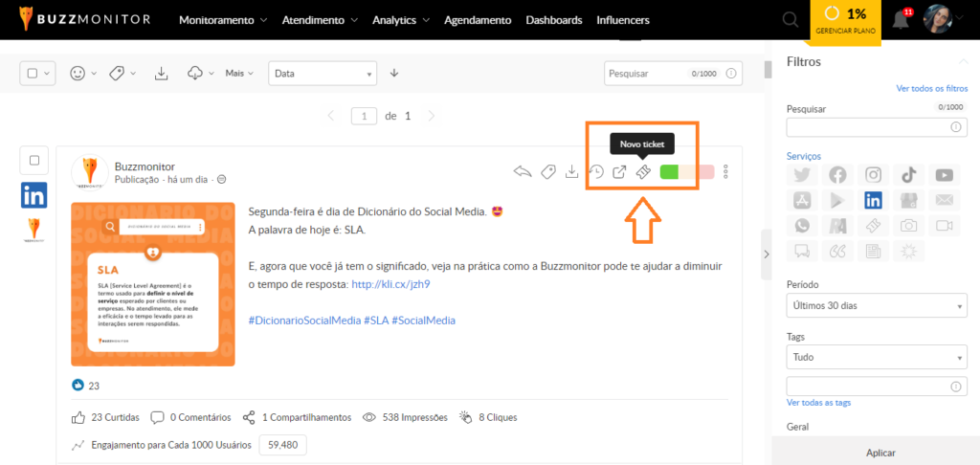Open the kli.cx/jzh9 link in the post
Screen dimensions: 980x465
[390, 284]
